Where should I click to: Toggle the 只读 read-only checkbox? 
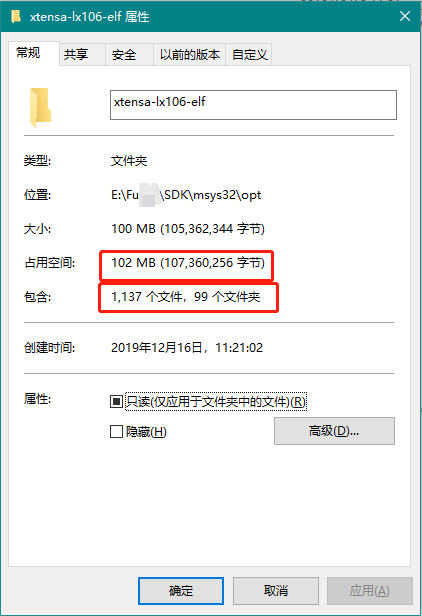coord(116,402)
